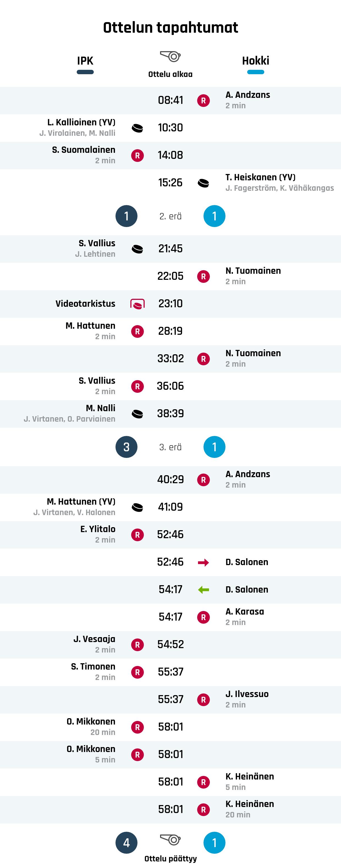Click the IPK score badge in 3. erä
Screen dimensions: 341x868
pos(127,447)
